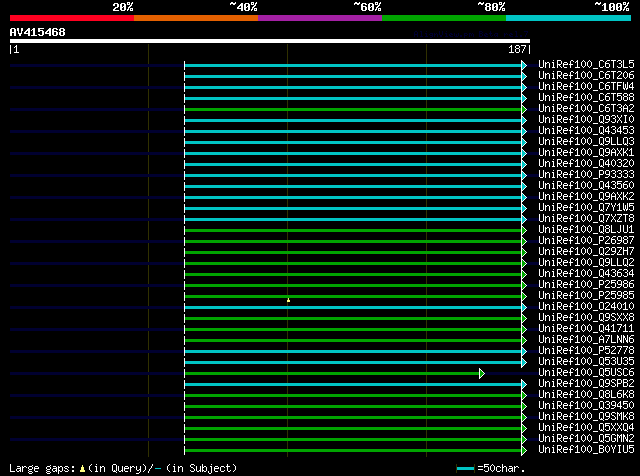640x476 pixels.
Task: Select the UniRef100_P93333 label
Action: 586,175
